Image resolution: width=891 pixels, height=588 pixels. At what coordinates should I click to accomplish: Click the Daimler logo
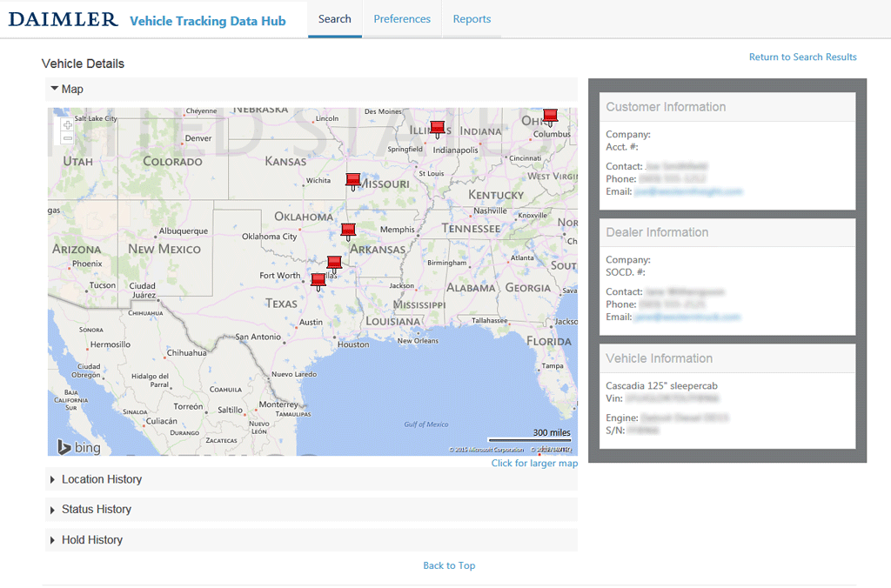[x=63, y=19]
